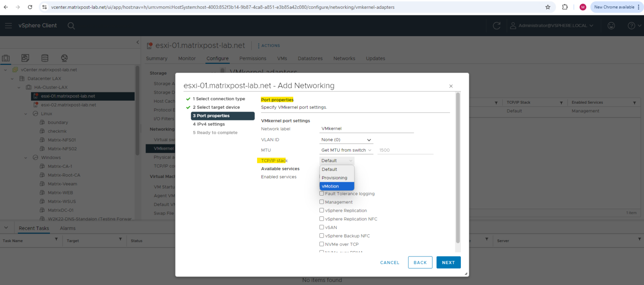
Task: Click the MTU value input field
Action: (405, 150)
